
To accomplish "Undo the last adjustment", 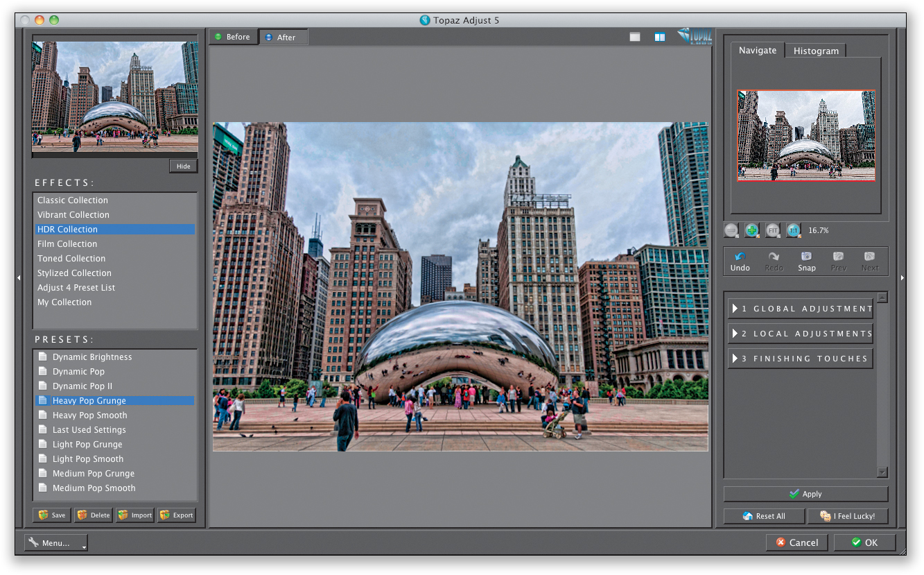I will click(x=740, y=261).
